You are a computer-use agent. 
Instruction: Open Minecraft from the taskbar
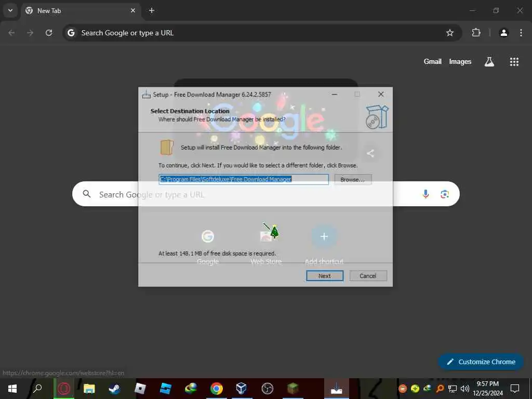(293, 388)
